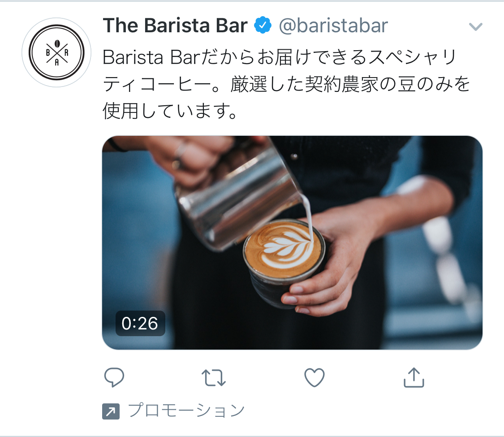Click the 0:26 video duration badge

click(140, 323)
